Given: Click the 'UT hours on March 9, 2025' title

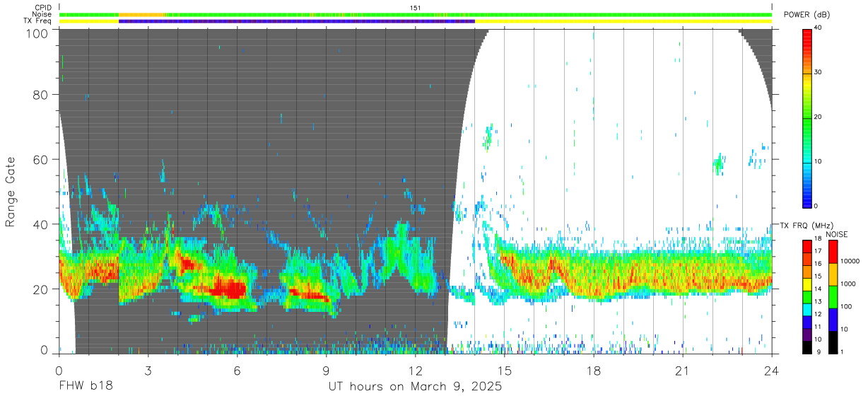Looking at the screenshot, I should 415,387.
